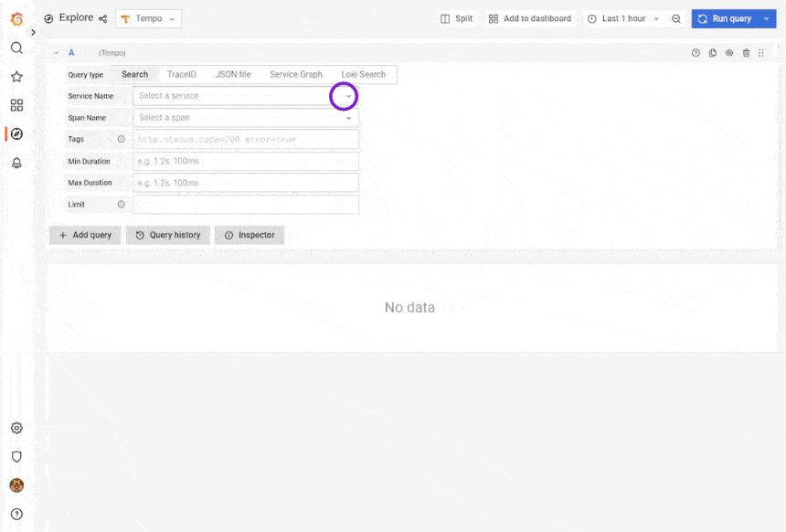Select the Loki Search query type

[x=364, y=74]
